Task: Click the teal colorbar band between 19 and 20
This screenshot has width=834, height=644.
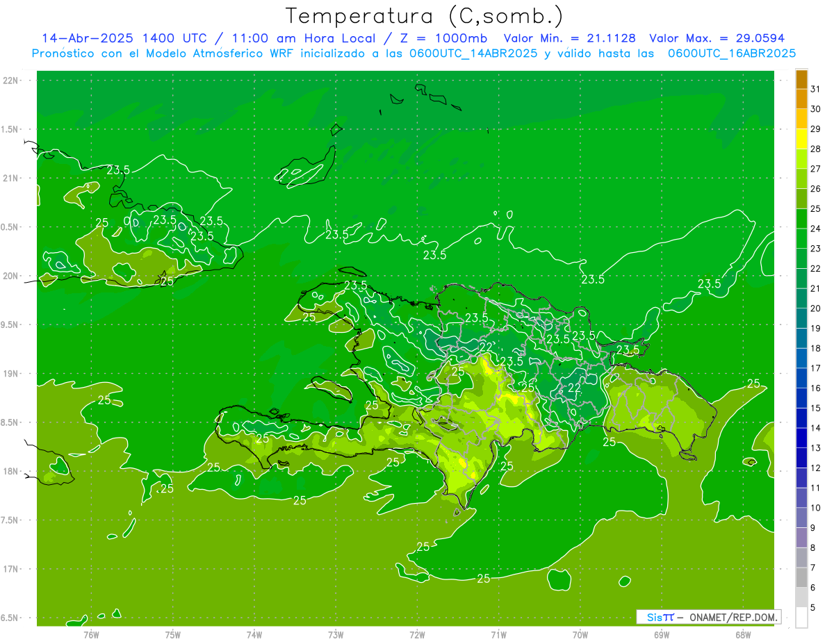Action: click(x=801, y=318)
